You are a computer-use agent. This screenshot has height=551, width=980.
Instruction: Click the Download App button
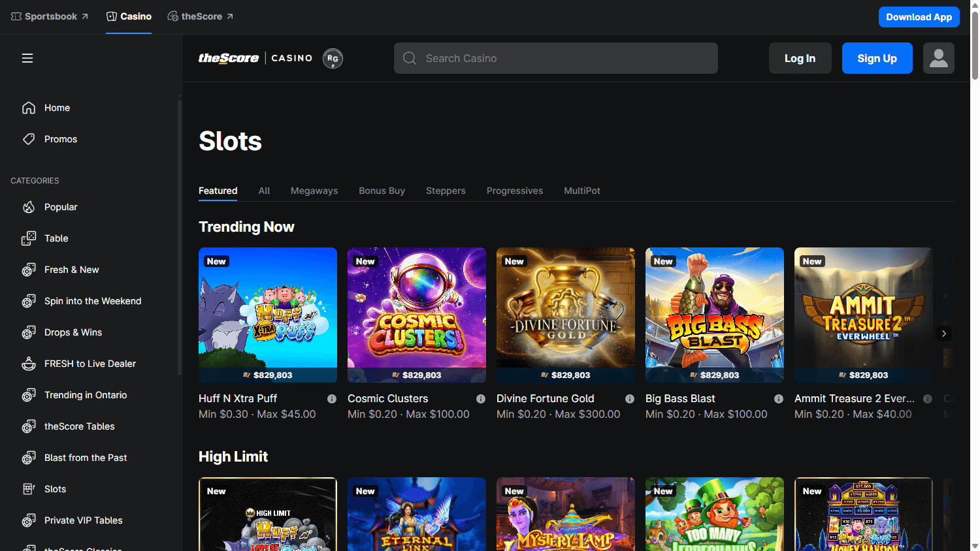(x=919, y=17)
